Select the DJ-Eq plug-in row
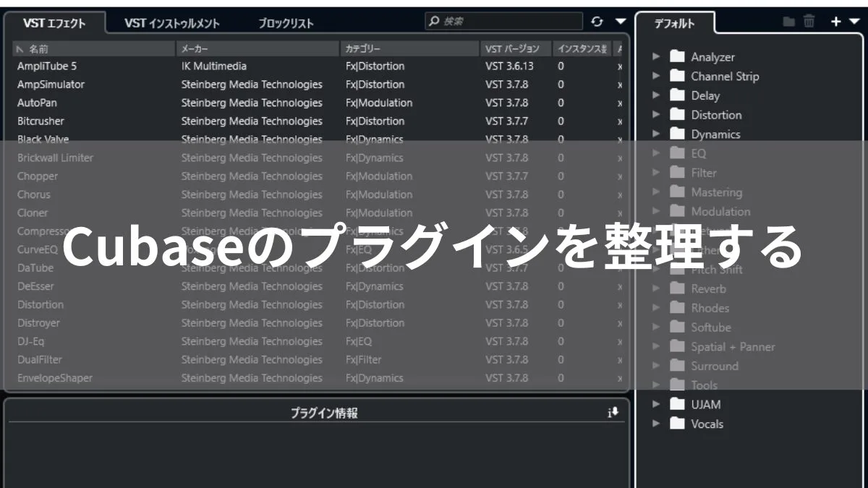868x488 pixels. tap(318, 341)
